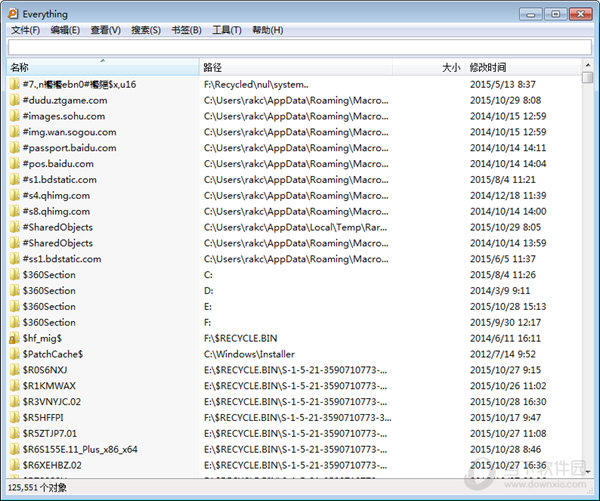The height and width of the screenshot is (501, 600).
Task: Click into the search input box
Action: (300, 46)
